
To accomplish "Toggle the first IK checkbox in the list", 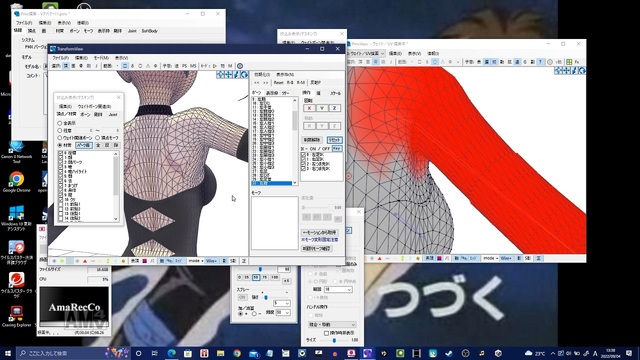I will click(303, 155).
